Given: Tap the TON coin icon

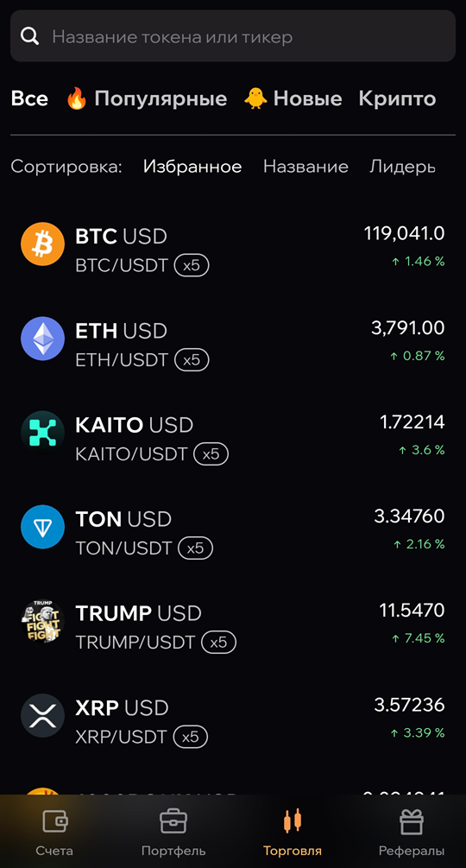Looking at the screenshot, I should tap(42, 527).
